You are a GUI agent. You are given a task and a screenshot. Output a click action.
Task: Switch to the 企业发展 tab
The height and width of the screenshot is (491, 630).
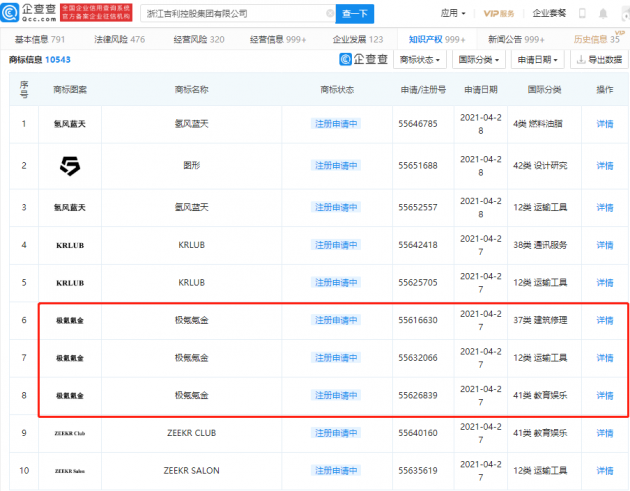(x=358, y=39)
